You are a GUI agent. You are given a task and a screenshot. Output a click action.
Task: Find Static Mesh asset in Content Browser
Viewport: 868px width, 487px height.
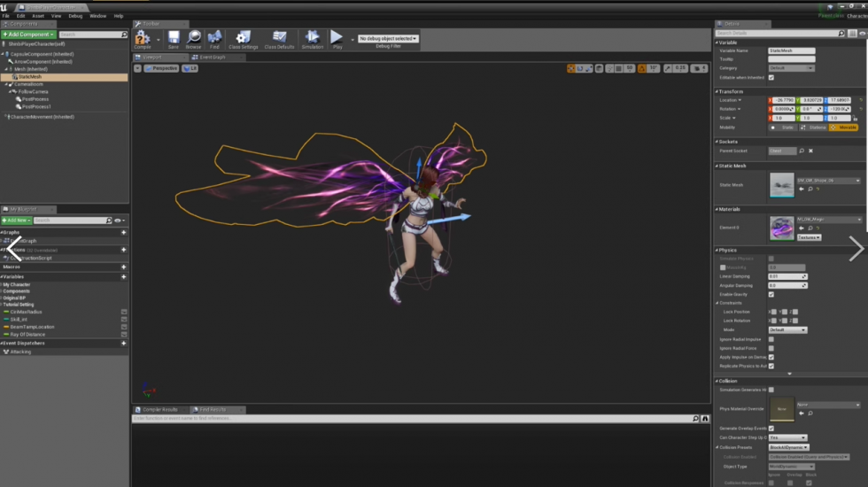810,189
